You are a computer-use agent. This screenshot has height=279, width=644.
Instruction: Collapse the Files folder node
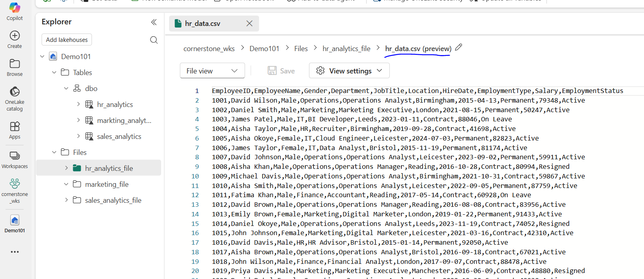click(x=54, y=152)
